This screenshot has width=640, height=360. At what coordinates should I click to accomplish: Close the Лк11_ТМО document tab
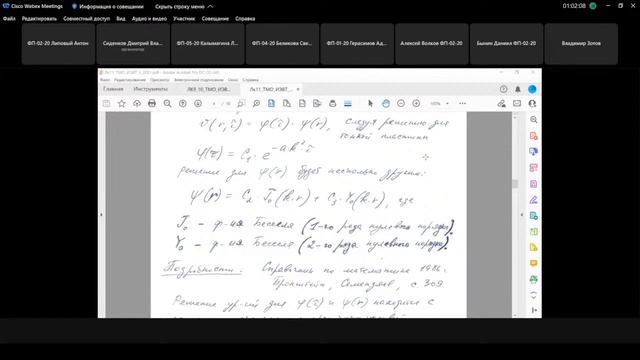point(298,89)
